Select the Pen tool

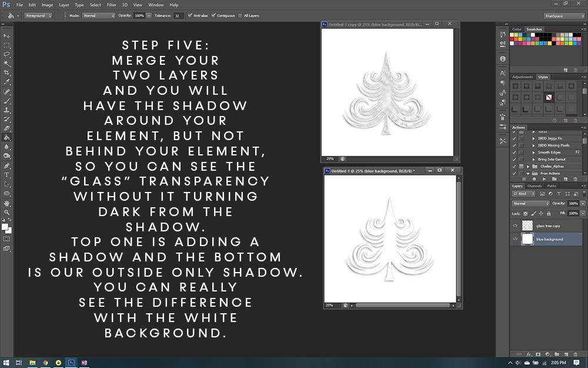point(6,166)
